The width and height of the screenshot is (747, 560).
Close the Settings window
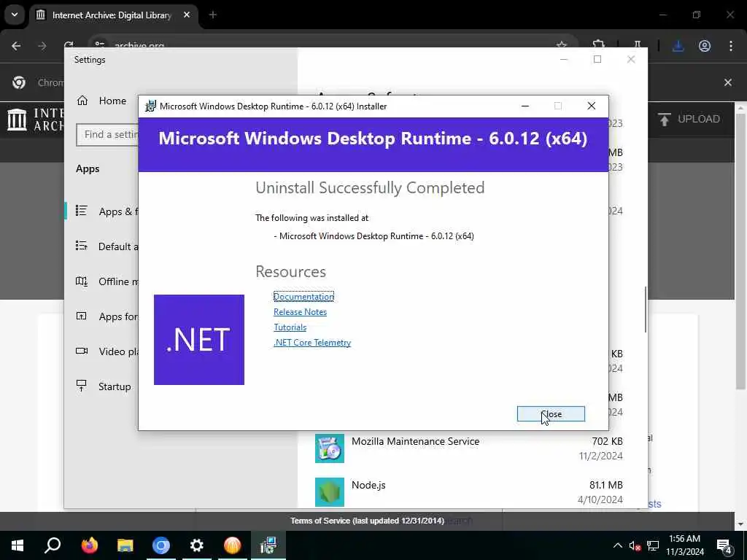pos(631,60)
